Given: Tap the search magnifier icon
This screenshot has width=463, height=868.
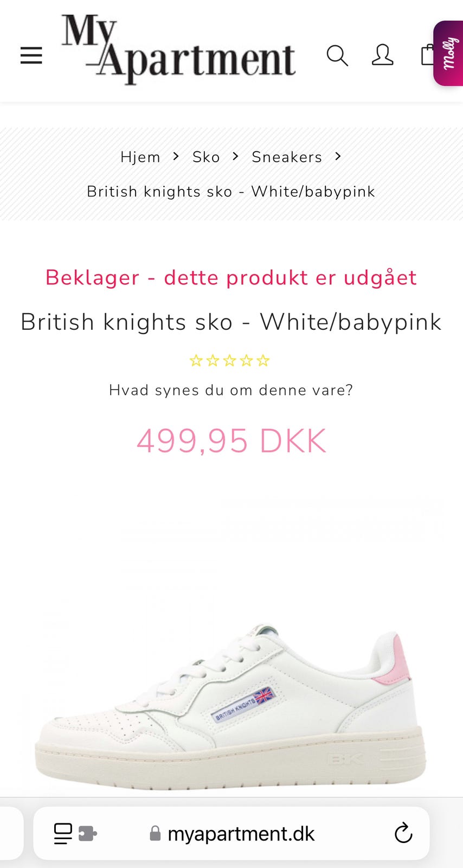Looking at the screenshot, I should pyautogui.click(x=337, y=55).
